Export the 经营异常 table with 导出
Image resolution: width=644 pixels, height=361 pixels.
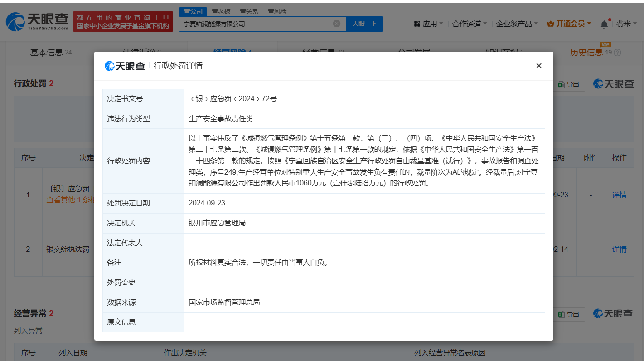[569, 314]
